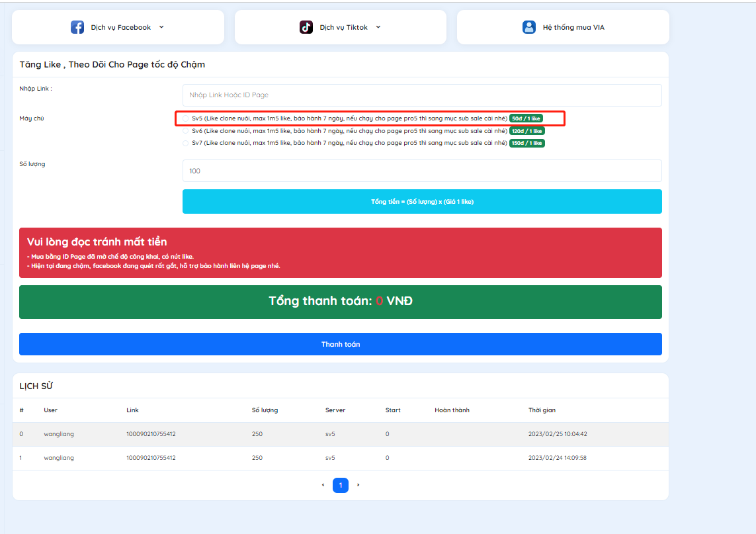Click the Sv6 server description text
This screenshot has height=534, width=756.
click(349, 131)
